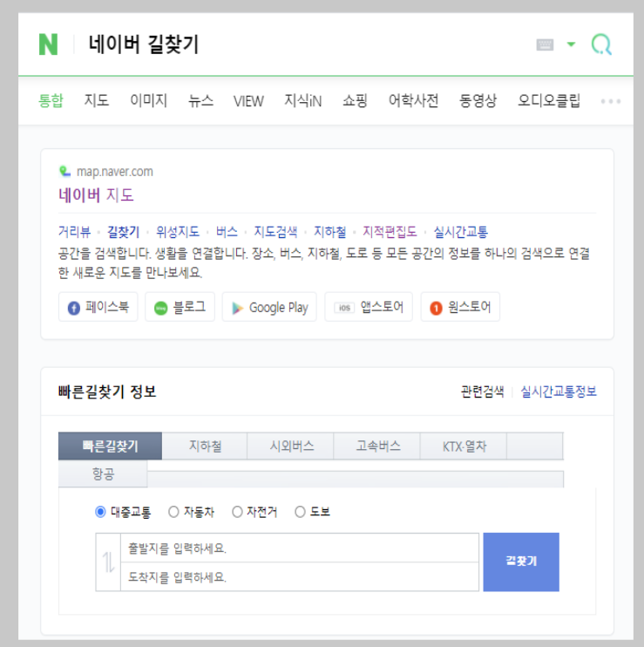The width and height of the screenshot is (644, 647).
Task: Click the 버스 sublink
Action: pos(227,232)
